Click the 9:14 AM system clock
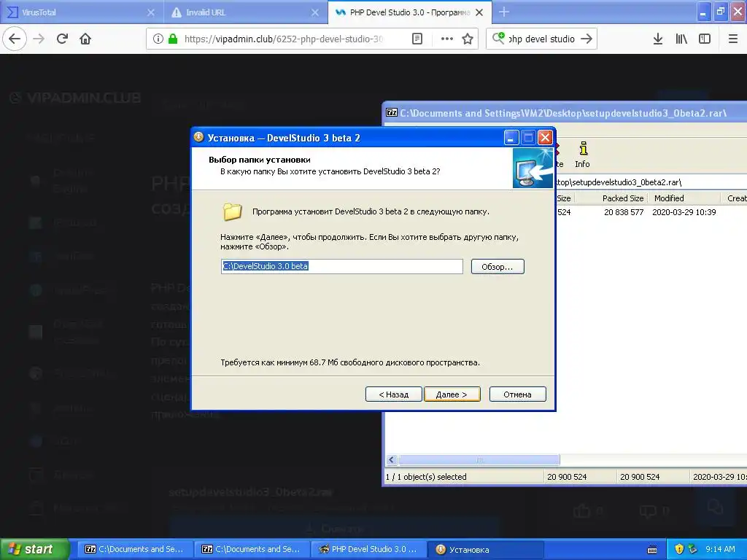747x560 pixels. pos(720,549)
